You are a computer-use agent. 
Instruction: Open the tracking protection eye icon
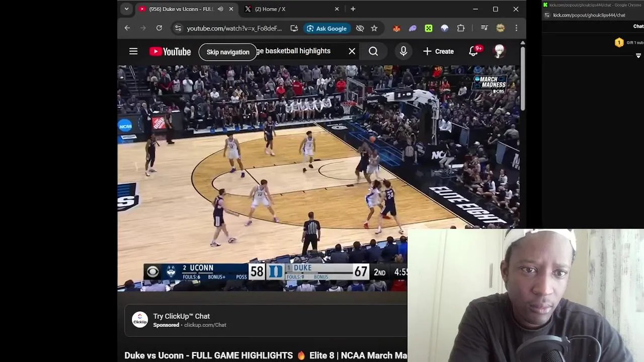[x=360, y=28]
